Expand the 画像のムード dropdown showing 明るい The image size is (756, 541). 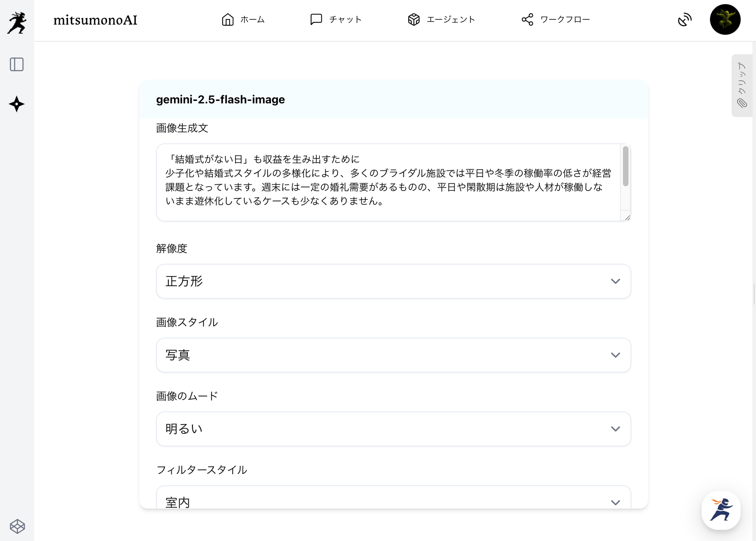pos(393,429)
